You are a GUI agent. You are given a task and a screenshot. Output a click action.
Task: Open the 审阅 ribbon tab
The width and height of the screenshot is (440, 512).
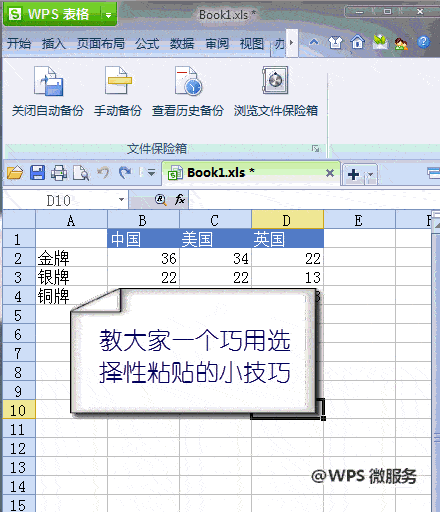click(x=217, y=44)
